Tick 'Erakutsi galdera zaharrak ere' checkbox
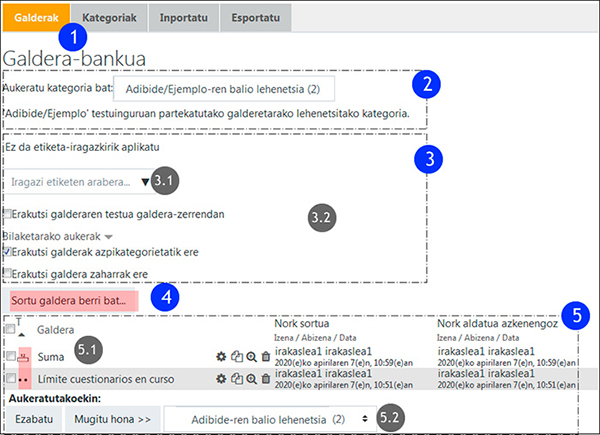This screenshot has width=600, height=435. coord(8,272)
